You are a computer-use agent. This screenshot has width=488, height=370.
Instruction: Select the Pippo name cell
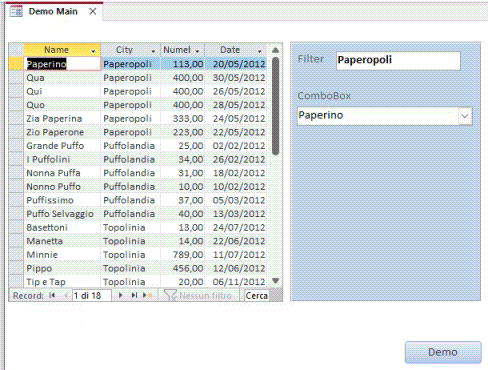pos(62,268)
